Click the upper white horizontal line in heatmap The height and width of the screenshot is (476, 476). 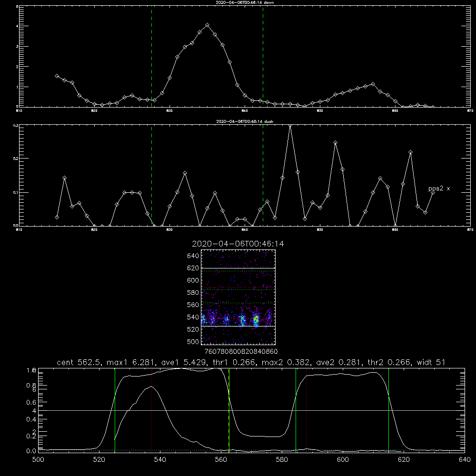[x=238, y=268]
